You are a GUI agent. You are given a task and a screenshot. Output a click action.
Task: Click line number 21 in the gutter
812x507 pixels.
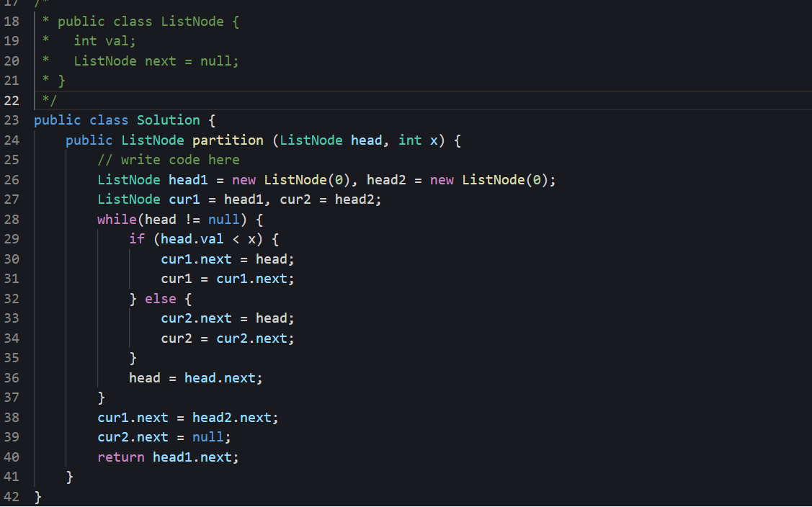(12, 81)
